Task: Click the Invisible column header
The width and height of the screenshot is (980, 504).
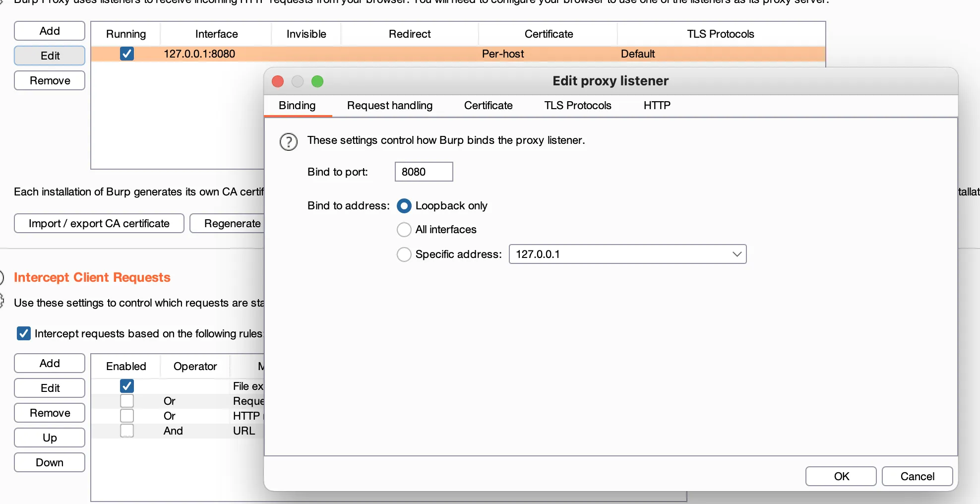Action: coord(306,34)
